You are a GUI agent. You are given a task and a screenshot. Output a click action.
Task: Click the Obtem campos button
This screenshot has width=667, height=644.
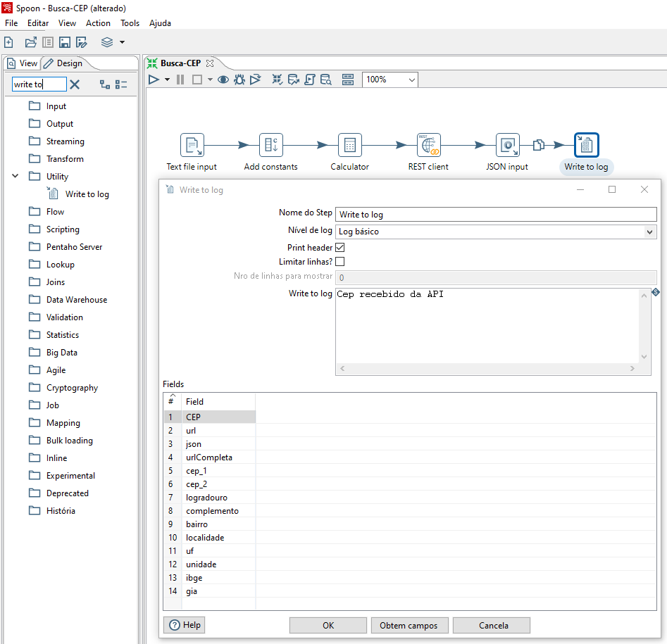[x=410, y=625]
